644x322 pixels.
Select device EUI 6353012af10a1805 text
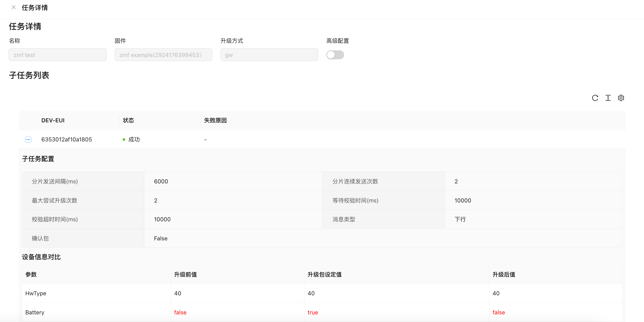[x=67, y=139]
